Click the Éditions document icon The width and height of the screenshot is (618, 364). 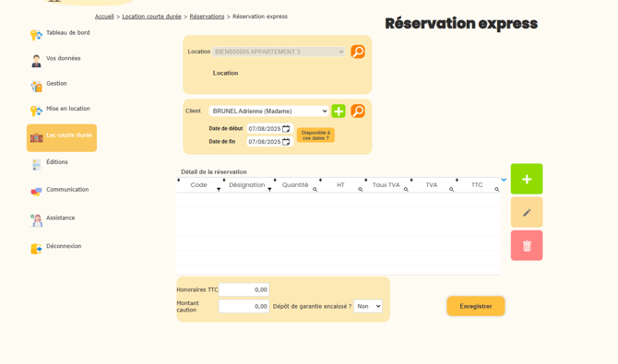pyautogui.click(x=36, y=165)
